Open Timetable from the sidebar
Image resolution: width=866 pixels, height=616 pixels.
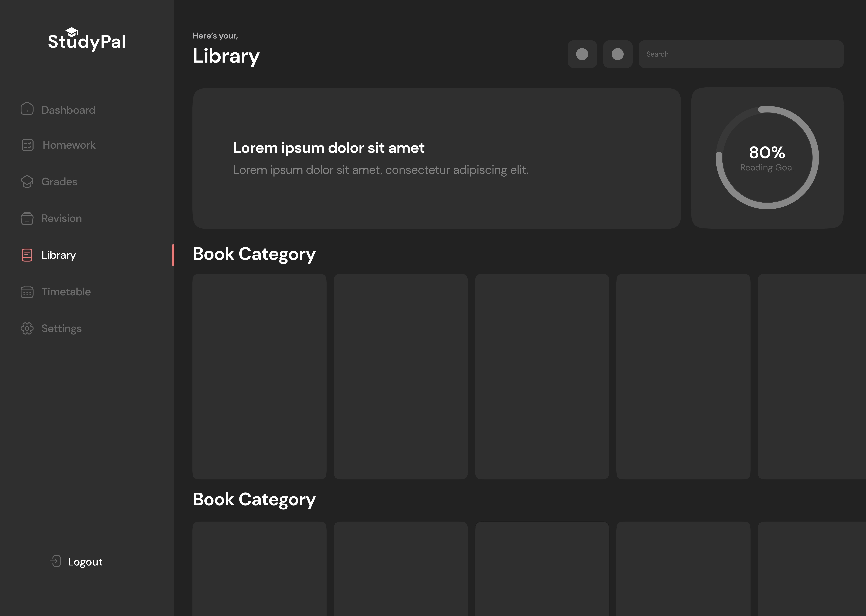(66, 292)
